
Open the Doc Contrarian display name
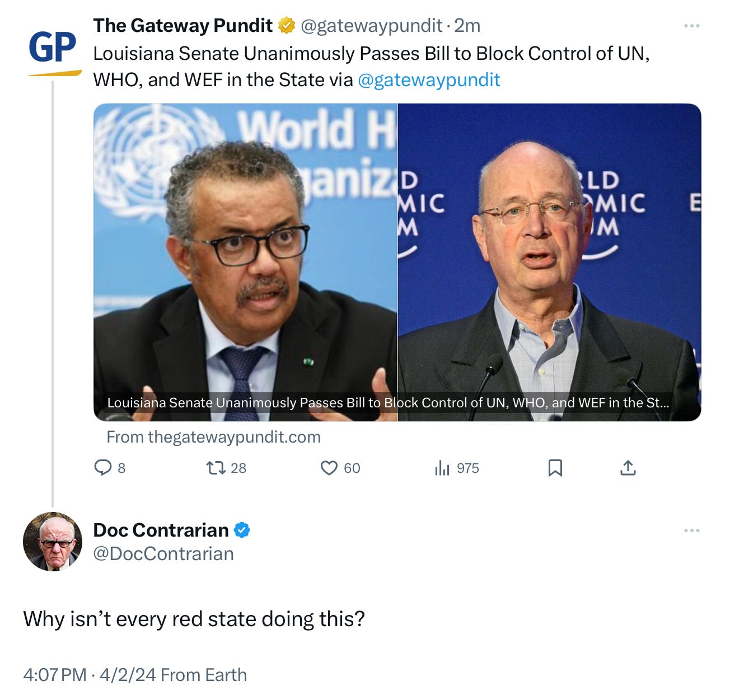[x=161, y=530]
